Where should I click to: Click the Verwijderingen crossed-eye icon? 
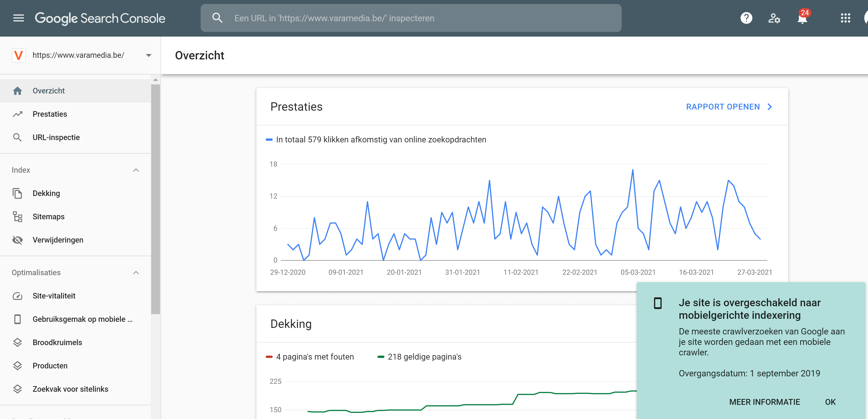click(x=17, y=240)
